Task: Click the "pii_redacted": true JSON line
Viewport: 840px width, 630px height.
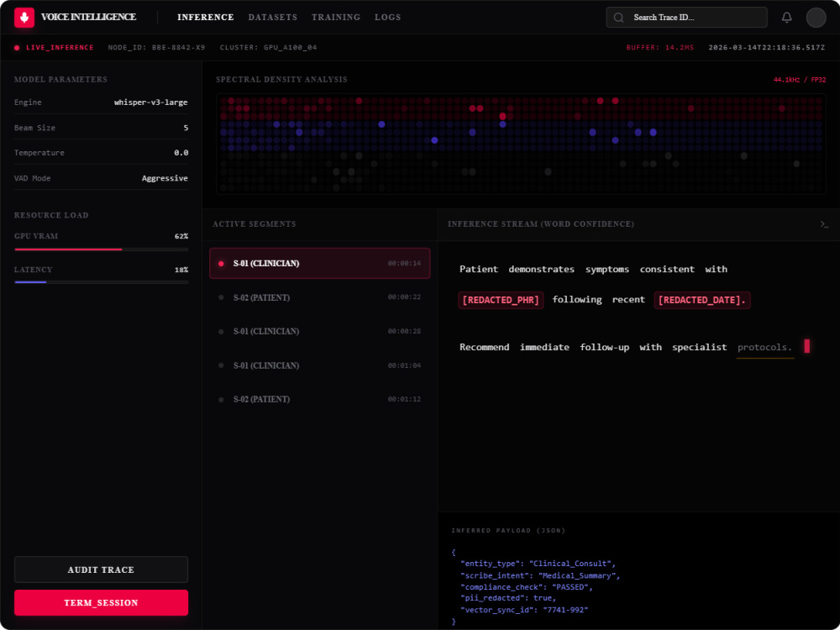Action: 508,598
